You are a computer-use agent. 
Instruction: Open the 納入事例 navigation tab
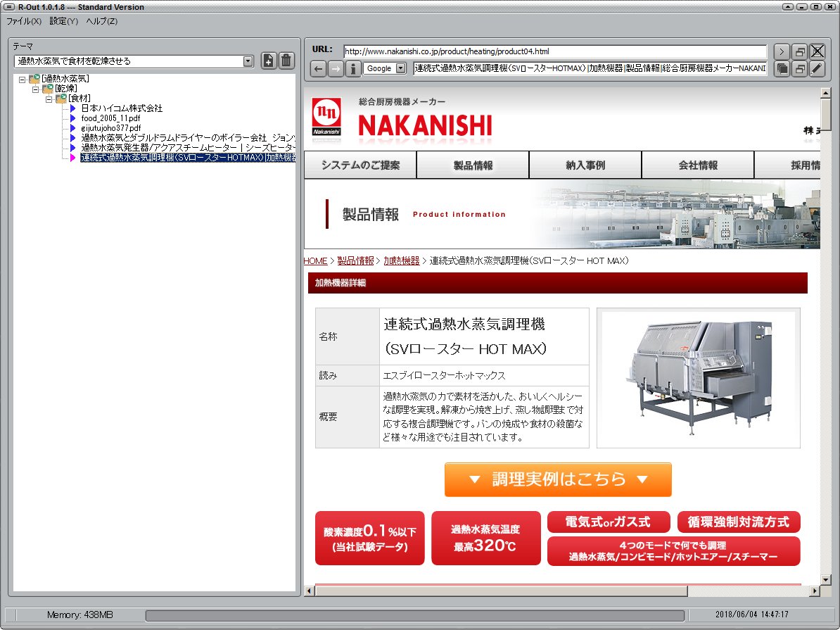[585, 165]
